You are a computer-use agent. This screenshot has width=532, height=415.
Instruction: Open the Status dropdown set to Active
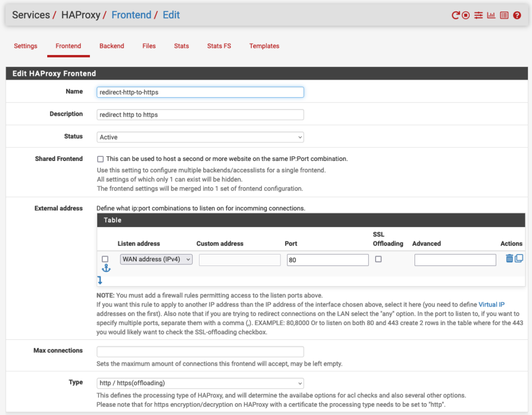pyautogui.click(x=200, y=137)
